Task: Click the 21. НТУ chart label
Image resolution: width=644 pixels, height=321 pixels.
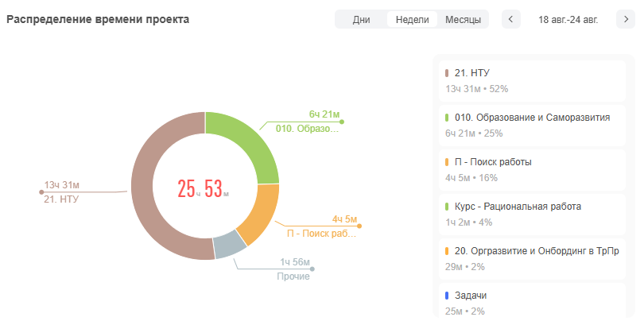Action: coord(60,199)
